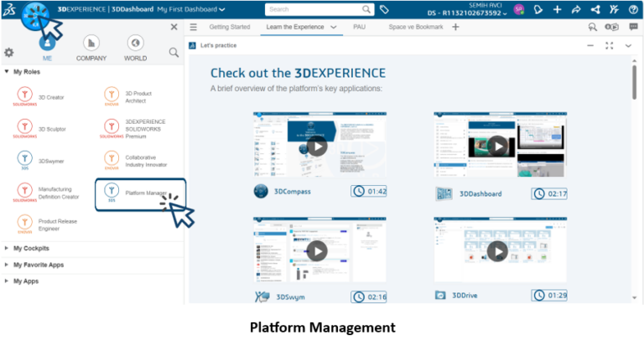Expand the My Cockpits section
Screen dimensions: 644x340
pyautogui.click(x=32, y=249)
